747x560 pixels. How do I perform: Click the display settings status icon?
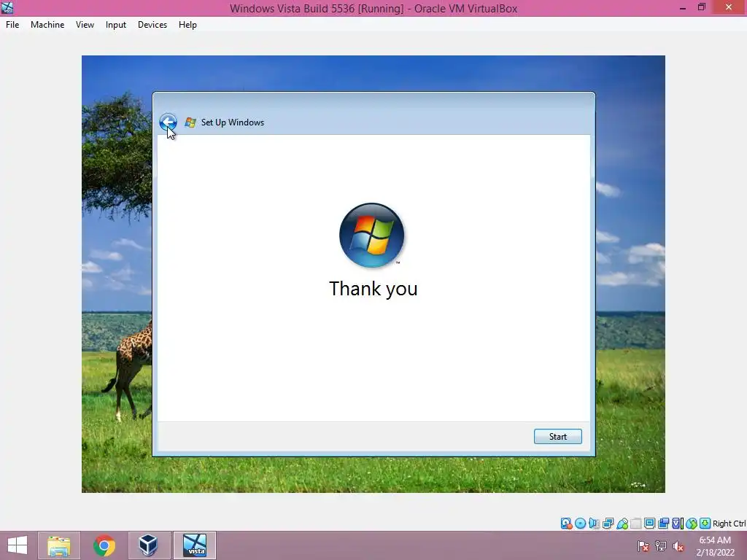pos(649,524)
